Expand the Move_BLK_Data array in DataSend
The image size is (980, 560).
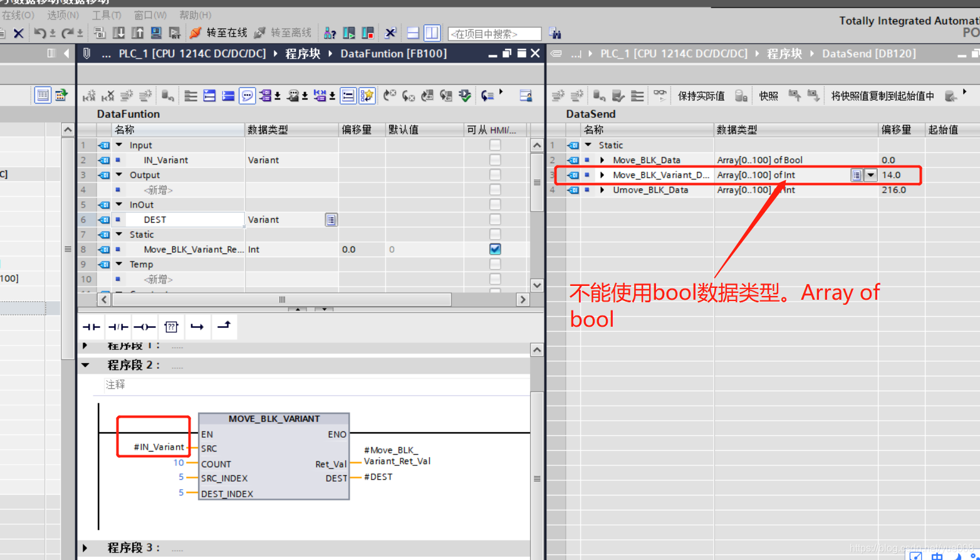tap(602, 160)
